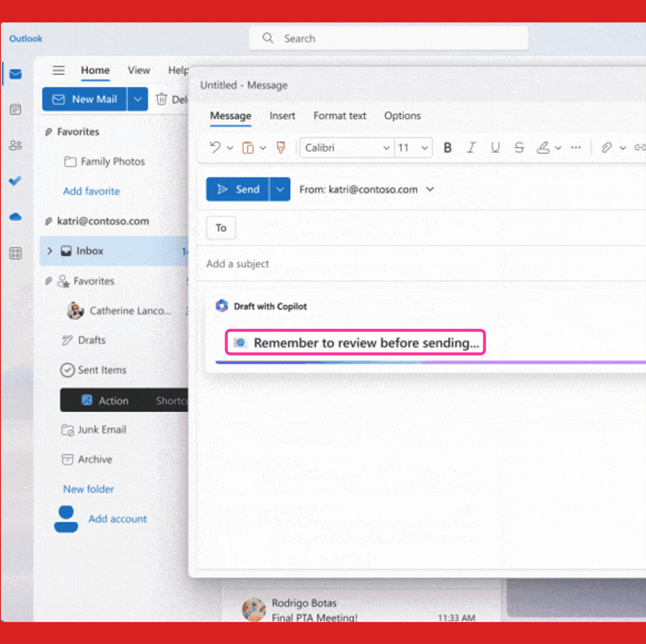Collapse the katri@contoso.com account header
This screenshot has height=644, width=646.
tap(97, 221)
